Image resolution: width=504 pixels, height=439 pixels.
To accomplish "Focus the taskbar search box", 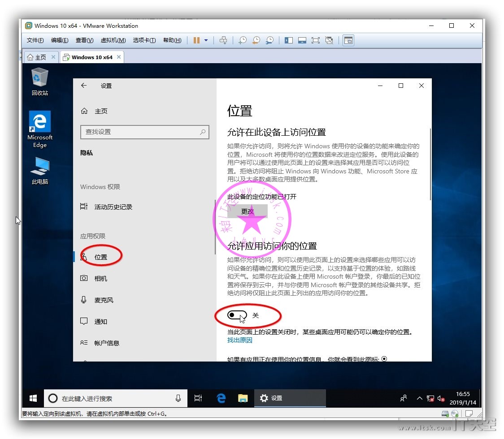I will pyautogui.click(x=115, y=398).
